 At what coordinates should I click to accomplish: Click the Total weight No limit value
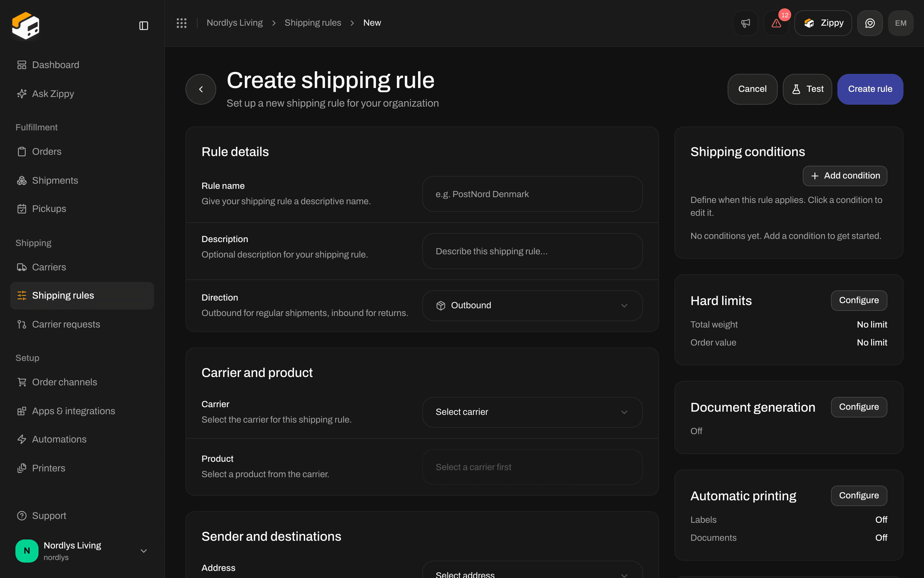(872, 325)
